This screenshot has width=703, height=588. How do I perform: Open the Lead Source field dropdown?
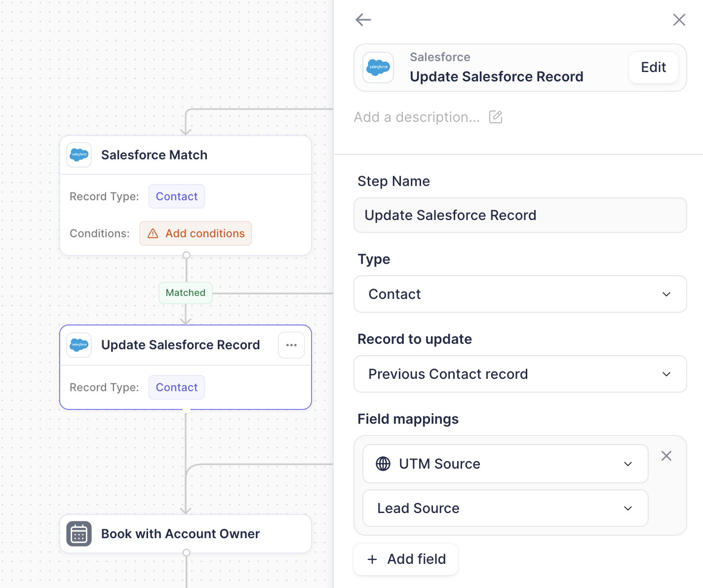506,508
